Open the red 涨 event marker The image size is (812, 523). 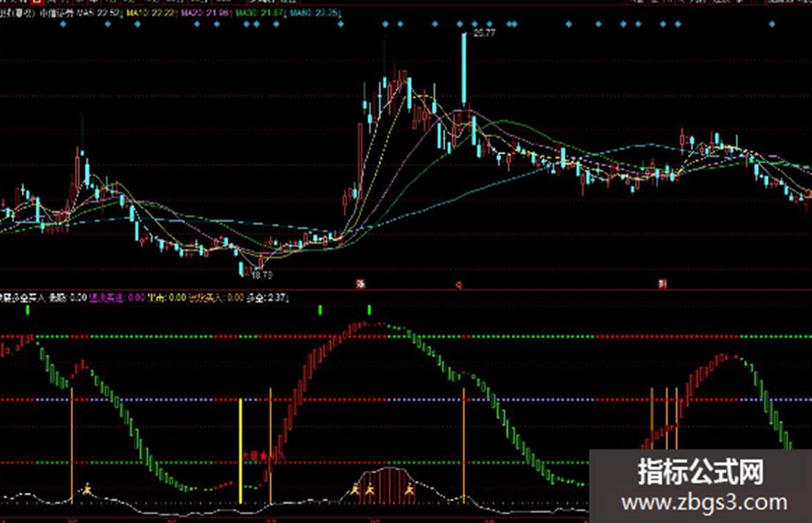[x=361, y=283]
